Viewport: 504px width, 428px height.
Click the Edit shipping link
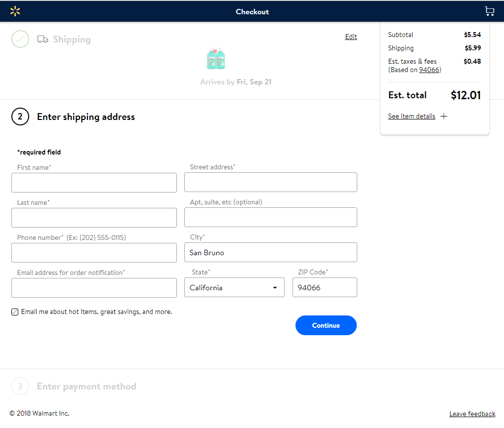[x=351, y=37]
